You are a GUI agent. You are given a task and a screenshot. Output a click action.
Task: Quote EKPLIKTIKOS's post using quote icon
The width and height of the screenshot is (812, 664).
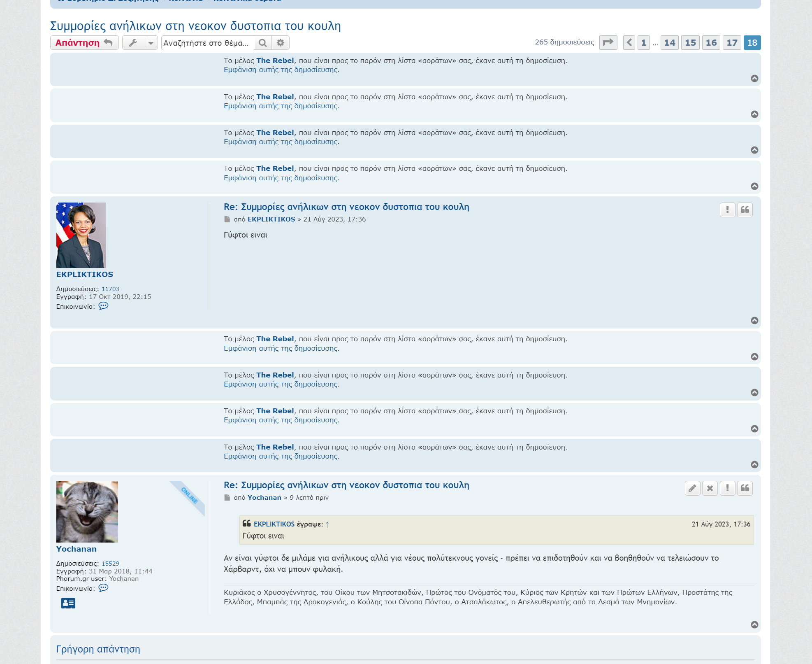[x=745, y=210]
